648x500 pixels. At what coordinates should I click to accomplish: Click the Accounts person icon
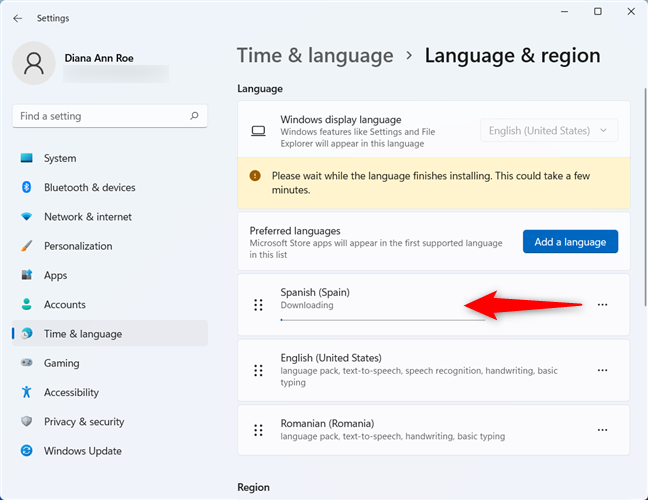(26, 304)
